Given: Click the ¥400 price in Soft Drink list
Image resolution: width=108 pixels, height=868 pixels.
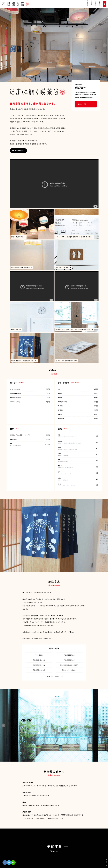Looking at the screenshot, I should tap(96, 389).
